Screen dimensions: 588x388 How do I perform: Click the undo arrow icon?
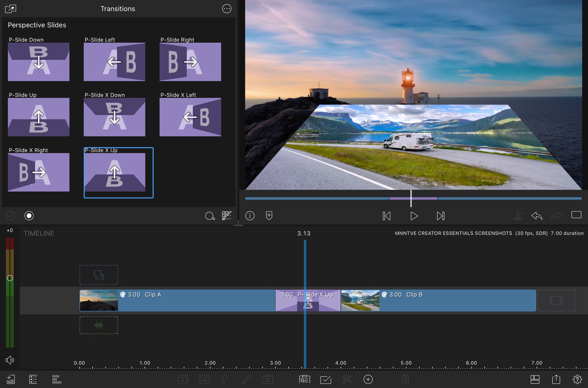(x=537, y=216)
